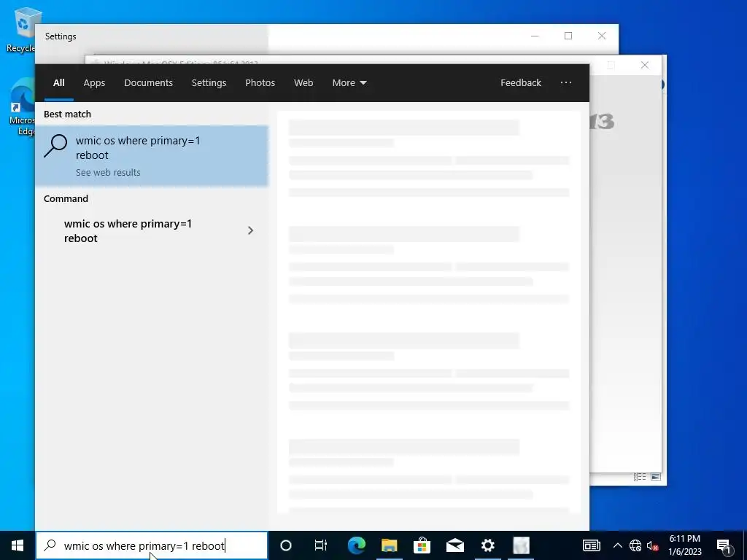Minimize the Settings window
747x560 pixels.
click(x=535, y=36)
